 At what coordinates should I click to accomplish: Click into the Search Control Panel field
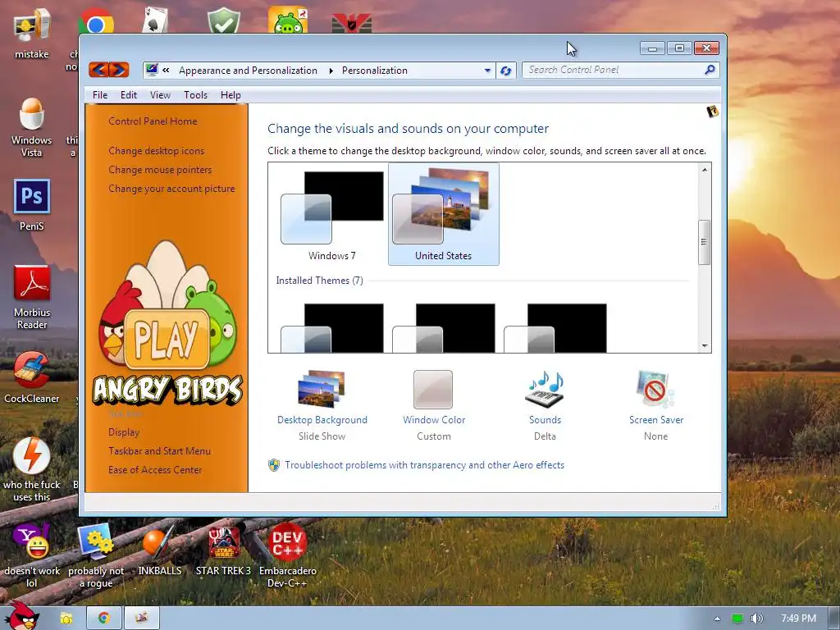[x=614, y=70]
